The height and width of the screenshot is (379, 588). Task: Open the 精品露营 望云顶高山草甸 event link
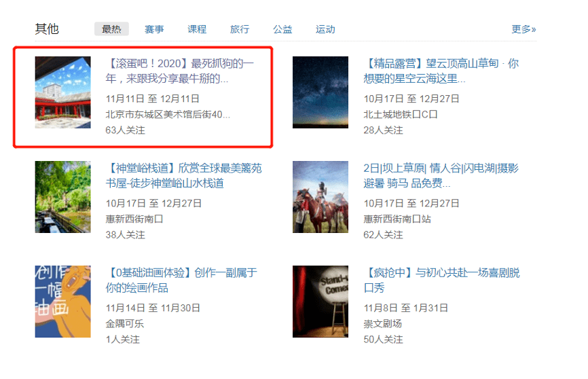tap(441, 71)
